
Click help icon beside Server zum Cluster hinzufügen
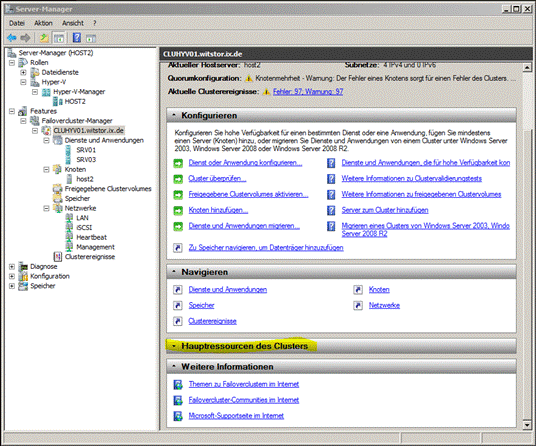tap(331, 210)
